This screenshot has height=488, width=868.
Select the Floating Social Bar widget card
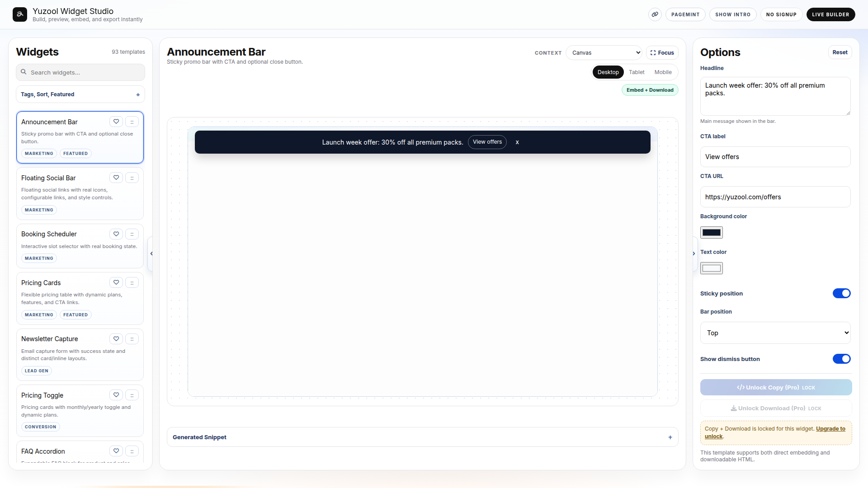80,193
